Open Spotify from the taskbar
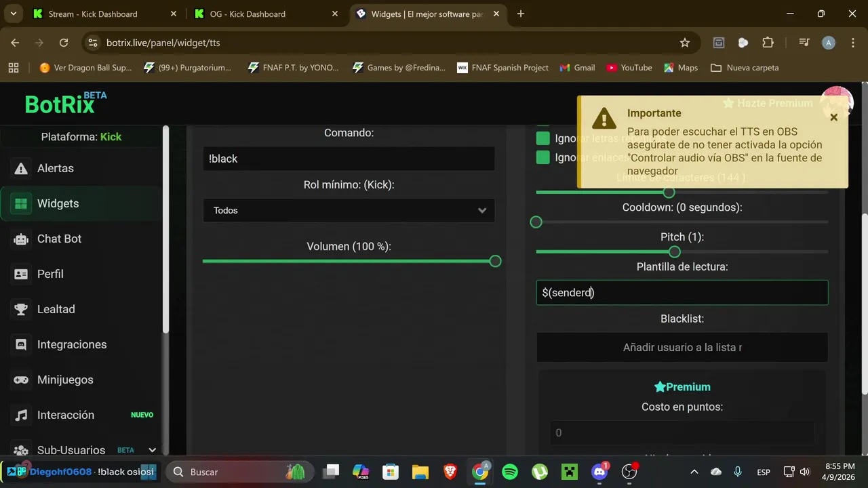Screen dimensions: 868x488 pos(510,472)
